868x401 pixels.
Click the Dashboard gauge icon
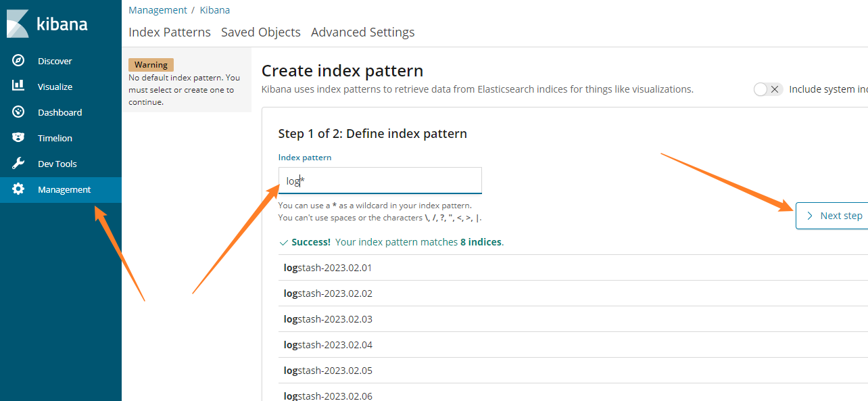(x=18, y=112)
